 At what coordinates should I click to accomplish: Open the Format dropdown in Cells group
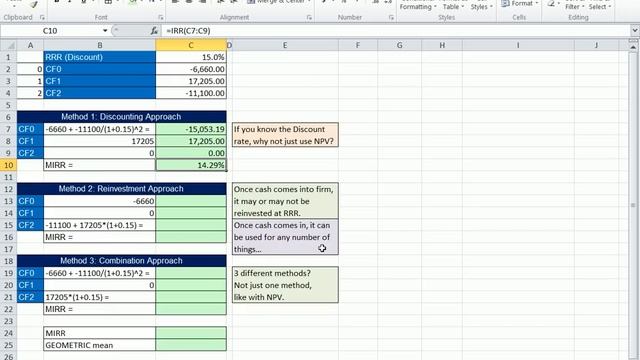coord(519,4)
